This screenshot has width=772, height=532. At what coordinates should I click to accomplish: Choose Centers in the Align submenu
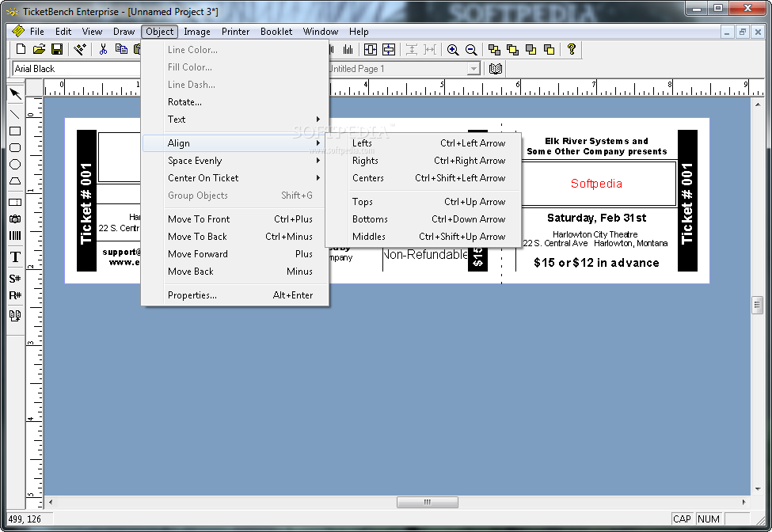(423, 177)
